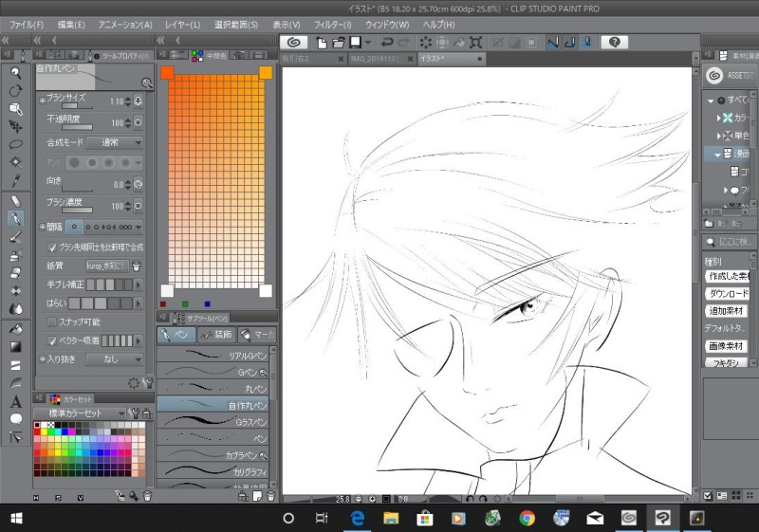The image size is (759, 532).
Task: Toggle the ベクター吸着 checkbox
Action: [52, 341]
